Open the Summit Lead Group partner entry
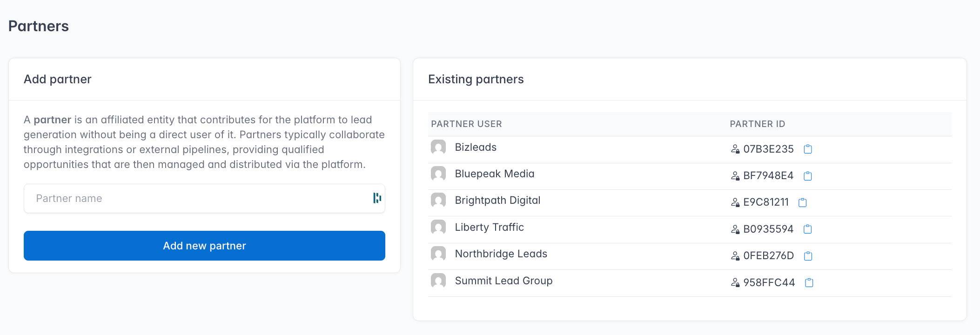The image size is (980, 335). tap(503, 281)
